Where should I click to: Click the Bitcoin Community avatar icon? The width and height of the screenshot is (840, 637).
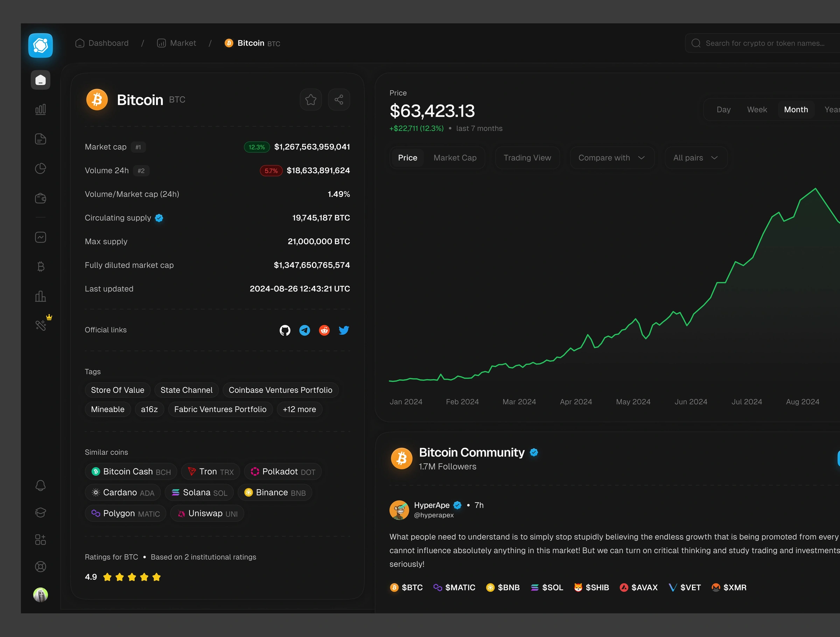pyautogui.click(x=401, y=459)
